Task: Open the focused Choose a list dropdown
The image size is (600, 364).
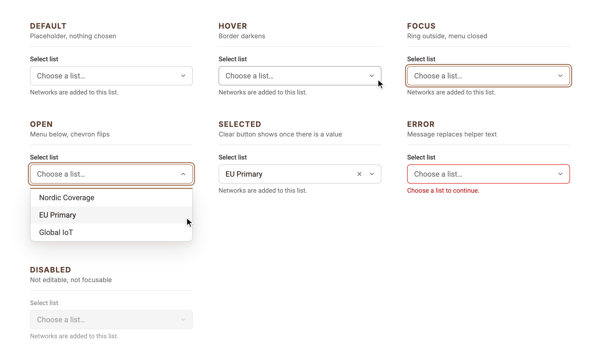Action: click(x=489, y=76)
